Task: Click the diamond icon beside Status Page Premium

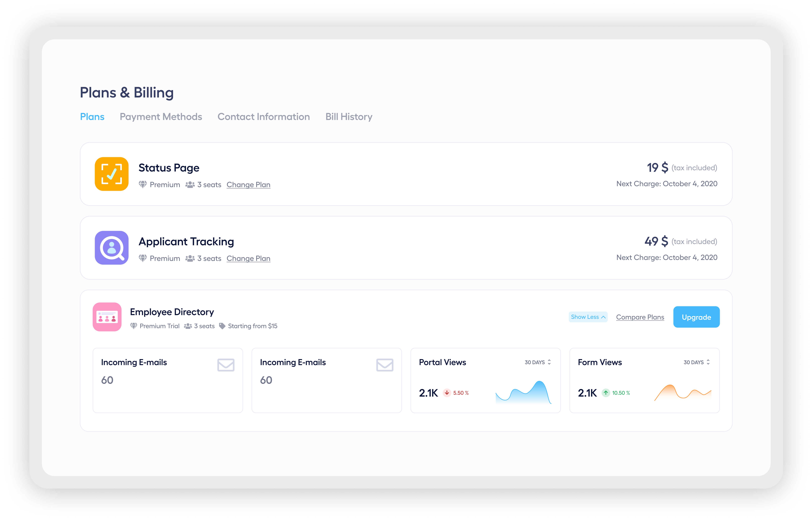Action: click(143, 185)
